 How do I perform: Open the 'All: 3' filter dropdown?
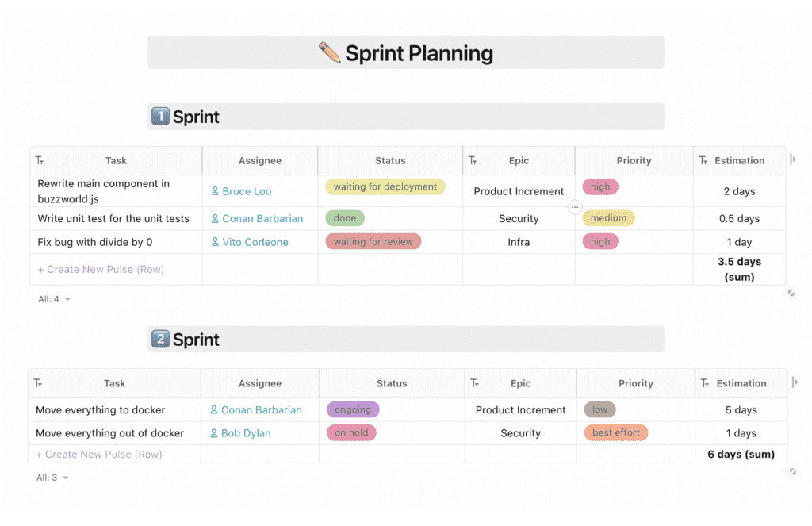click(x=52, y=478)
